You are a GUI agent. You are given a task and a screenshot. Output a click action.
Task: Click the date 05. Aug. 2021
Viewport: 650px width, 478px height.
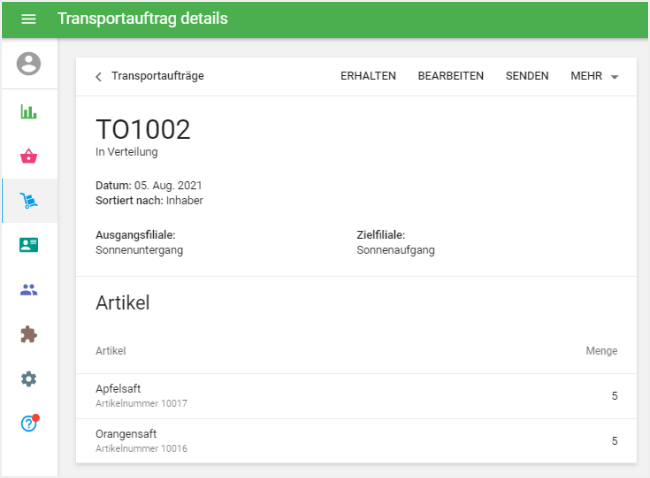point(168,185)
